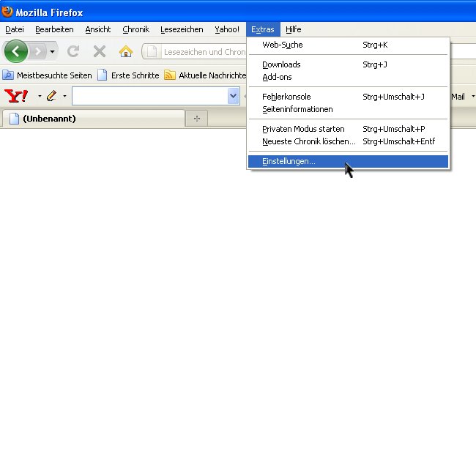The height and width of the screenshot is (476, 476).
Task: Open the Lesezeichen menu
Action: 182,29
